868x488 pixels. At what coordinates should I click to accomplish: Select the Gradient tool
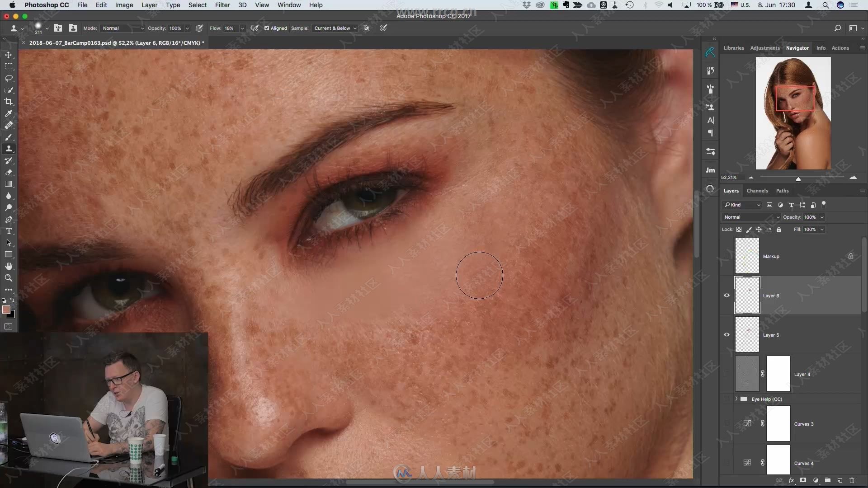[9, 184]
